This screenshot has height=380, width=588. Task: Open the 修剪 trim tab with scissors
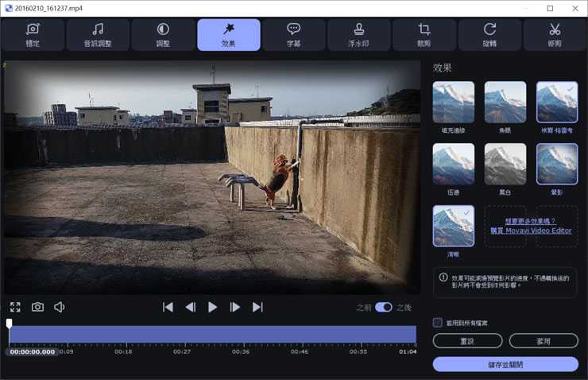tap(555, 35)
